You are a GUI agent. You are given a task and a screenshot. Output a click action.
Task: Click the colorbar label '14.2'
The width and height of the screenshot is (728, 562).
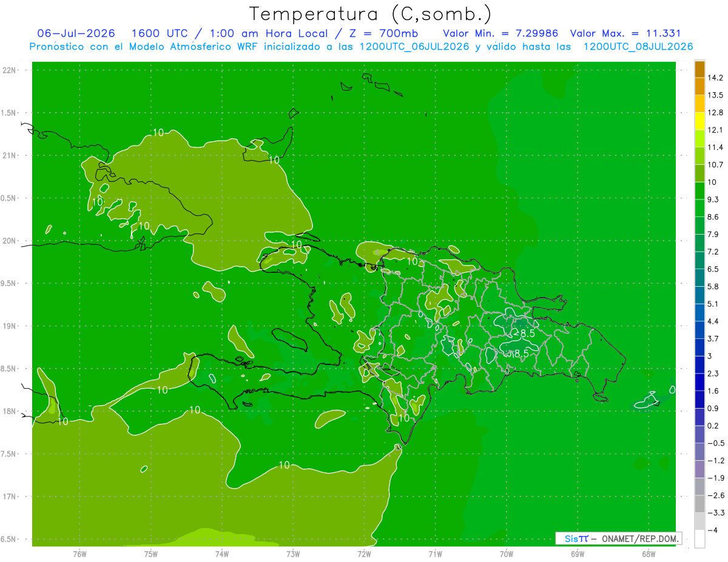click(x=715, y=78)
